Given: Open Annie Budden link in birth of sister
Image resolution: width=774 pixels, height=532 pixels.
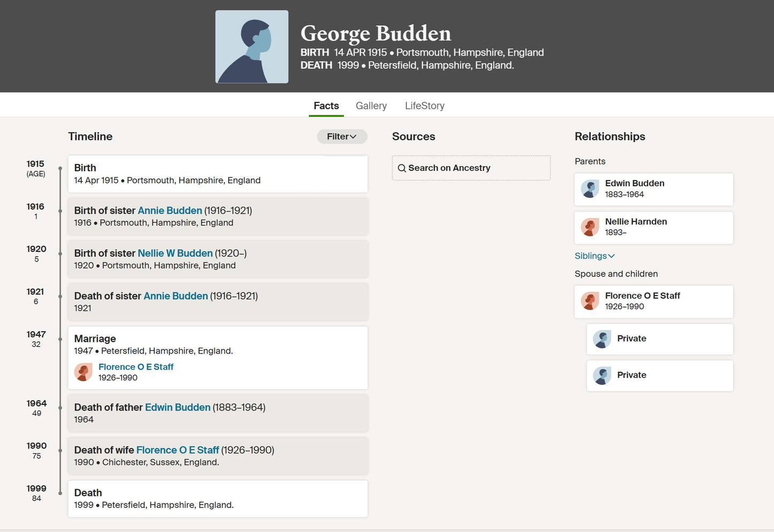Looking at the screenshot, I should [x=170, y=211].
